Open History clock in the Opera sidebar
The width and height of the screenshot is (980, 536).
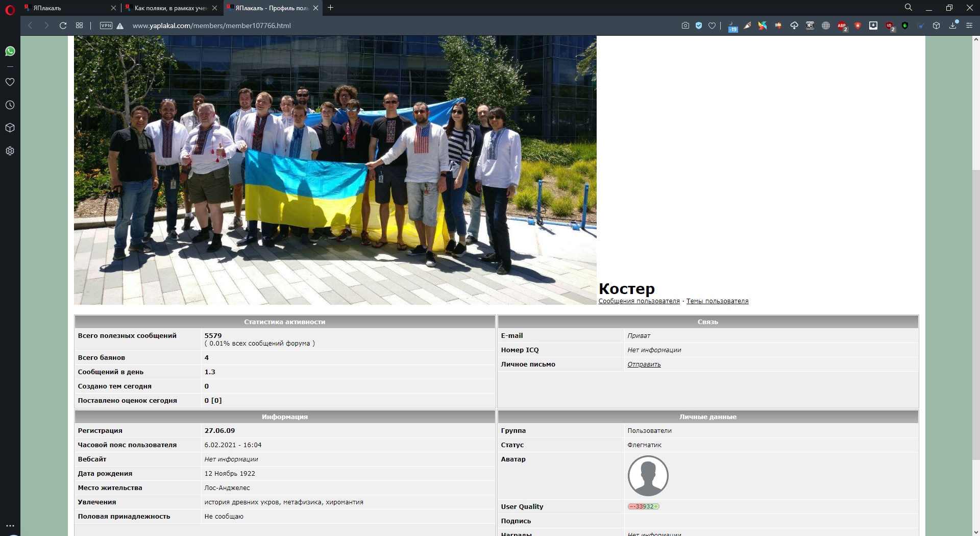coord(10,105)
